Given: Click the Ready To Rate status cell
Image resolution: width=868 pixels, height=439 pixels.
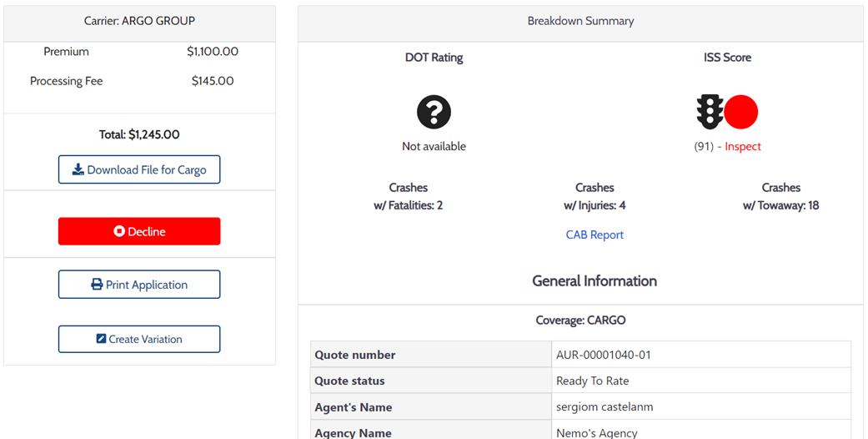Looking at the screenshot, I should click(x=593, y=381).
